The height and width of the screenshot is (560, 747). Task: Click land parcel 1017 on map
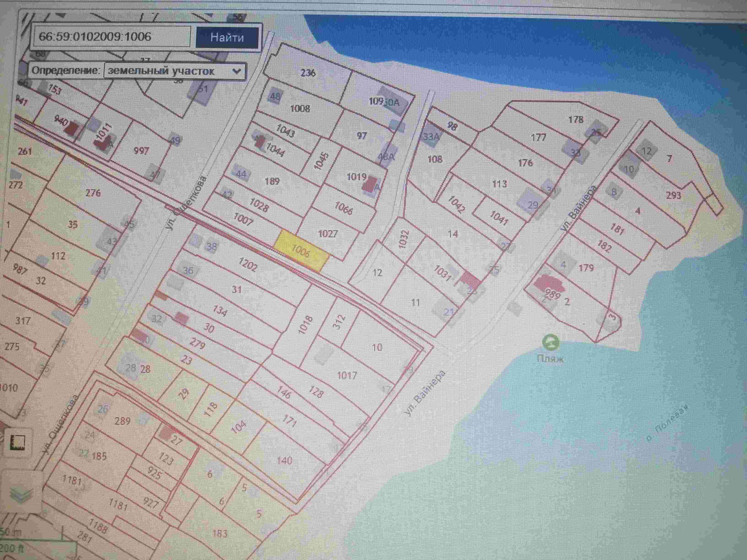pos(347,375)
